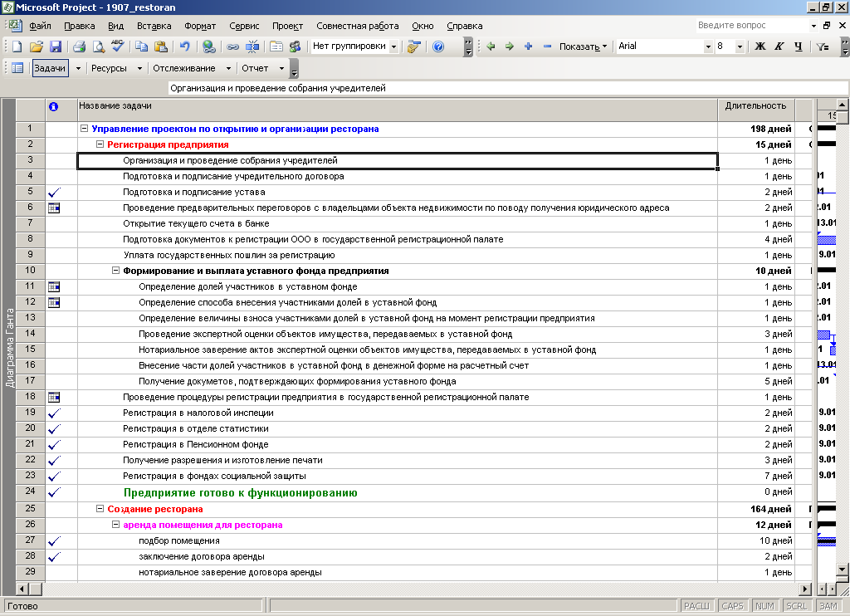
Task: Copy the selected cell
Action: coord(141,46)
